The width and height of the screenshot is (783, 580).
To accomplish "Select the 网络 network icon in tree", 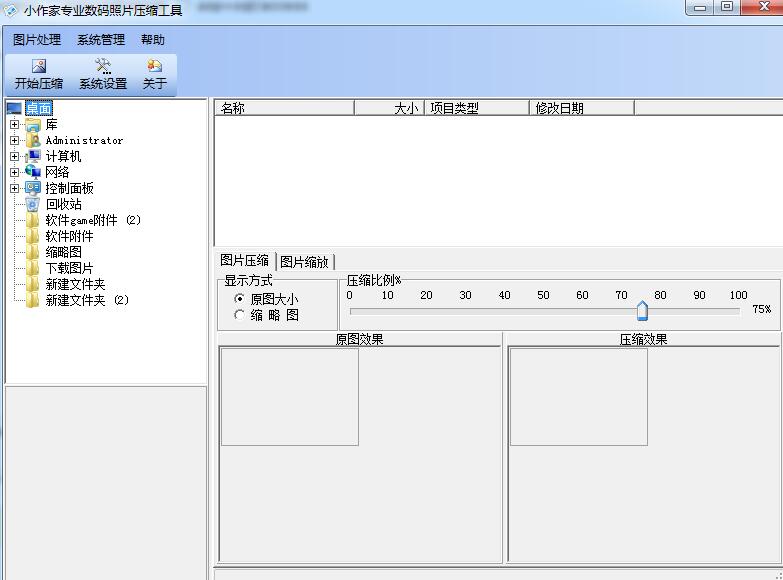I will [x=33, y=172].
